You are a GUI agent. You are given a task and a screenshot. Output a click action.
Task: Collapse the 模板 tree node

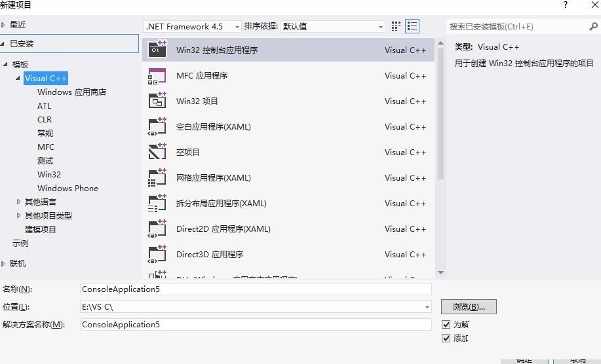click(5, 64)
